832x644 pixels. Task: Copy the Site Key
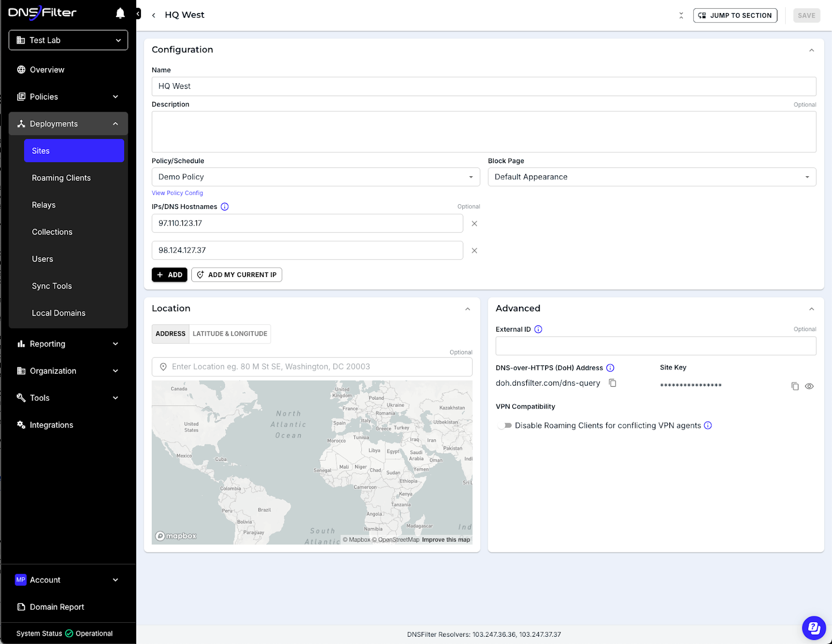click(x=795, y=386)
